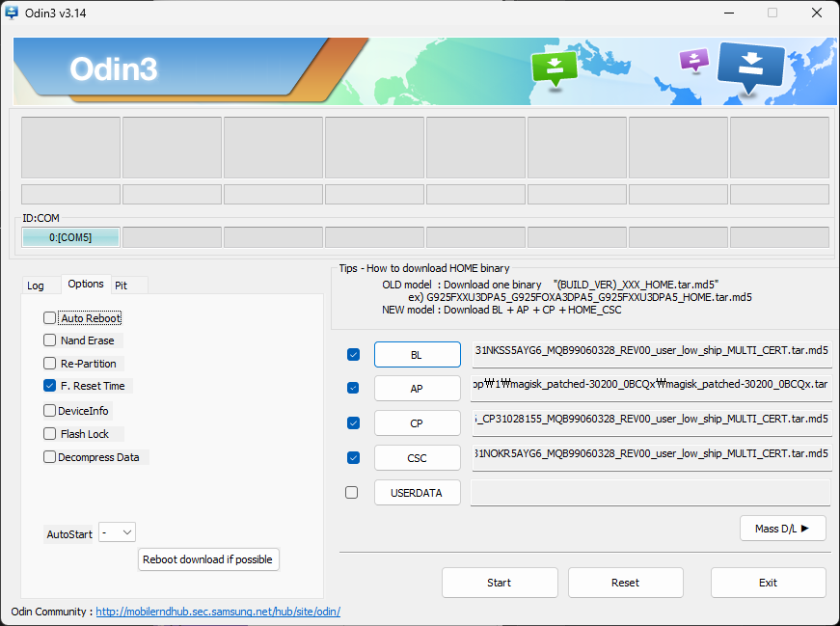Click the 'ID:COM' label
This screenshot has height=626, width=840.
pyautogui.click(x=41, y=218)
